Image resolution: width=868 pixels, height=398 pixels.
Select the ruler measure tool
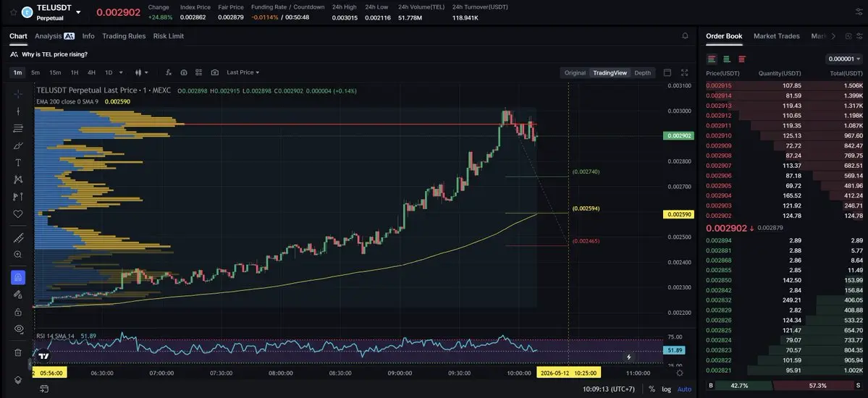click(x=17, y=238)
